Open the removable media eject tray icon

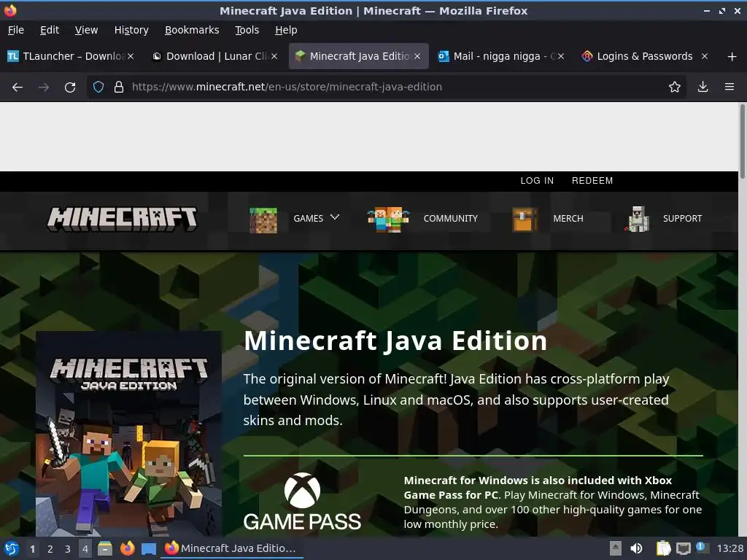click(x=616, y=548)
